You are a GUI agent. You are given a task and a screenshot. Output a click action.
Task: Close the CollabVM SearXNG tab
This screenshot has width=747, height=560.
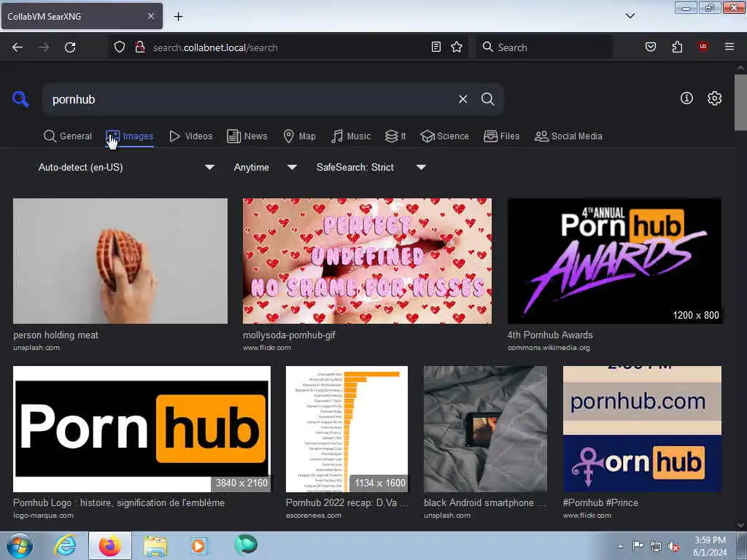click(x=150, y=16)
